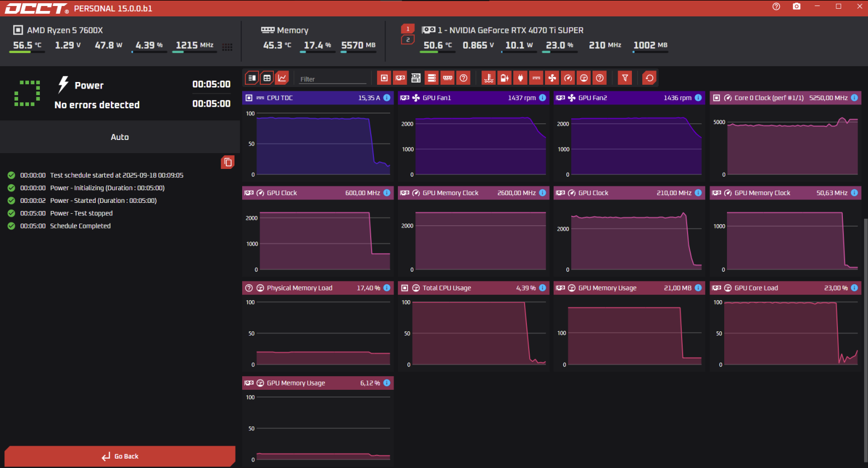Open info for 600,00 MHz GPU Clock graph
This screenshot has height=468, width=868.
coord(387,193)
